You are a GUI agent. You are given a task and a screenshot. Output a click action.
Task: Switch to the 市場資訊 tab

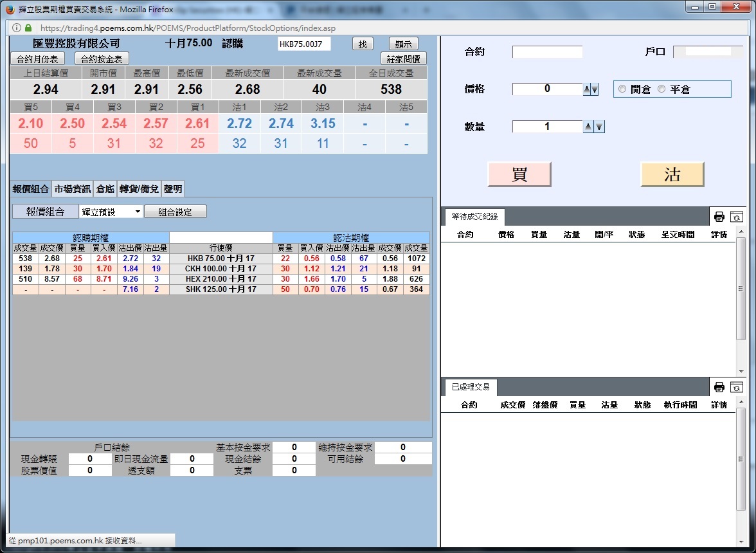(x=72, y=189)
